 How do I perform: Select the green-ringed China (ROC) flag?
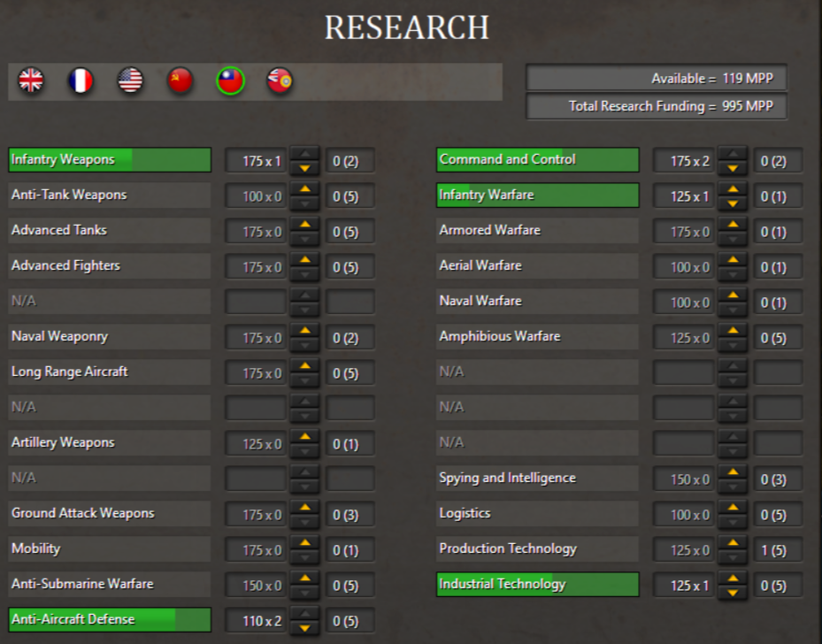coord(231,80)
